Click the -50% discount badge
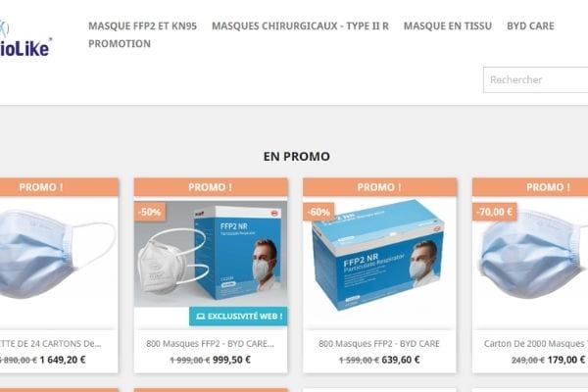The height and width of the screenshot is (392, 588). pos(150,212)
